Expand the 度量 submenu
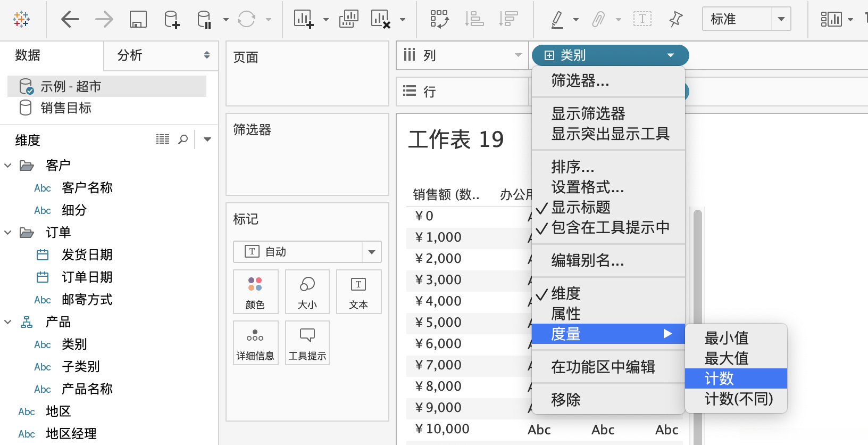Screen dimensions: 868x445 coord(608,334)
